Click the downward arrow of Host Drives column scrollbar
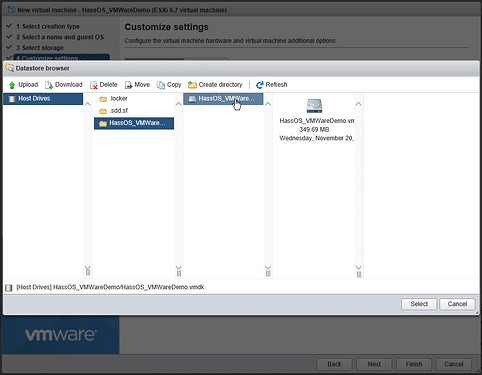The width and height of the screenshot is (482, 375). [x=88, y=268]
